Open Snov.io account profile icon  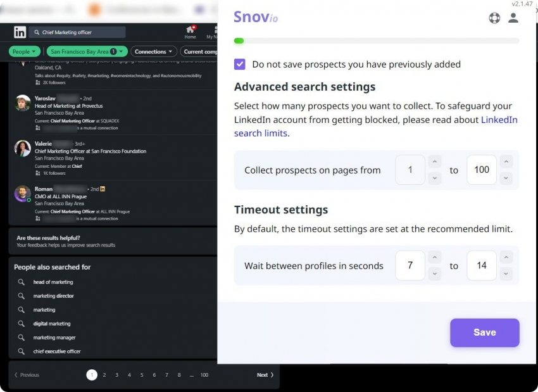point(513,18)
